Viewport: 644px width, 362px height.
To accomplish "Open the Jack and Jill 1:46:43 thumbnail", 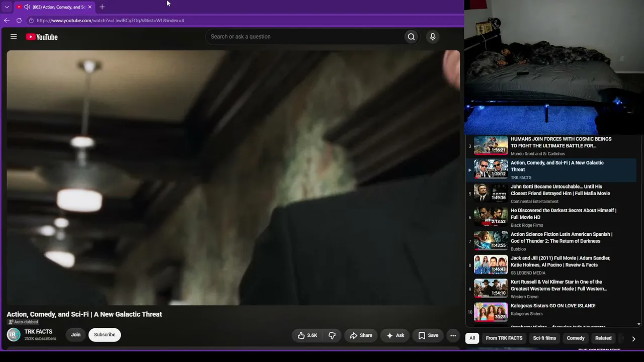I will pos(491,265).
